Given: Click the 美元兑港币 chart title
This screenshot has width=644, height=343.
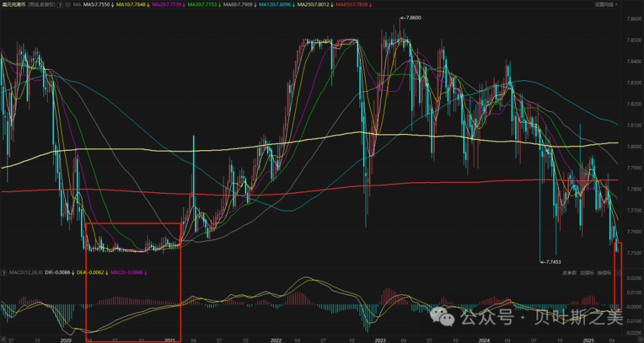Looking at the screenshot, I should (x=16, y=5).
